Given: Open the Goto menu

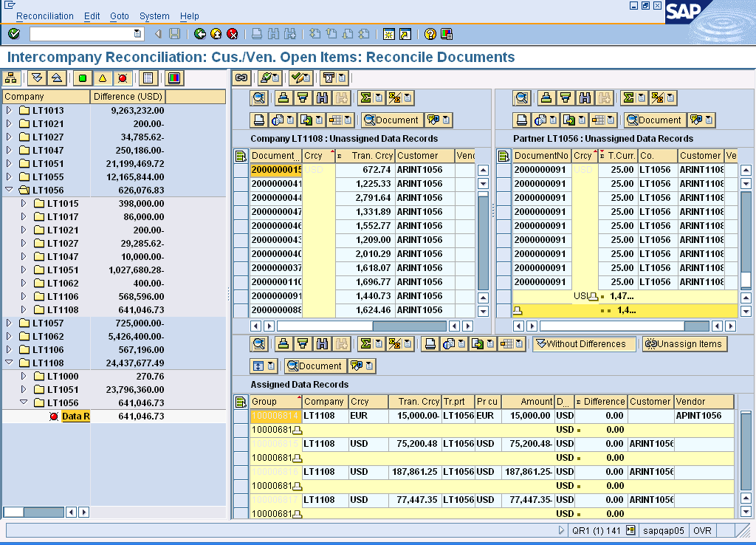Looking at the screenshot, I should (119, 16).
